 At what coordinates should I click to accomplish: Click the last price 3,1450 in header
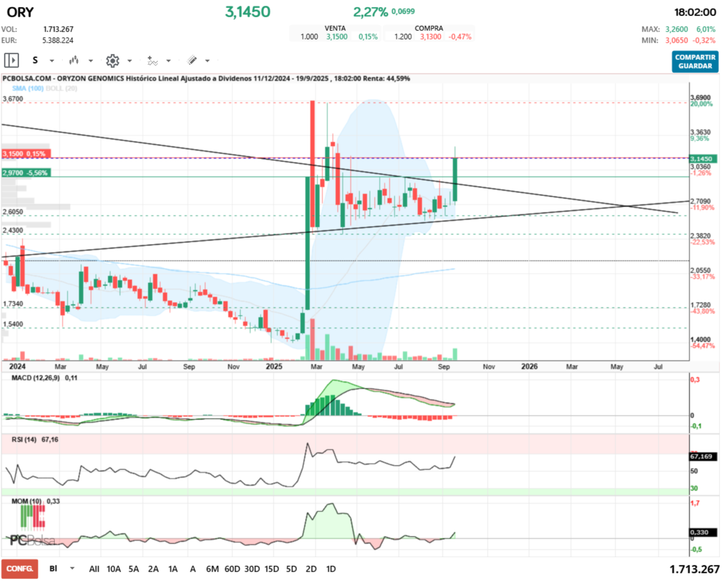coord(247,12)
